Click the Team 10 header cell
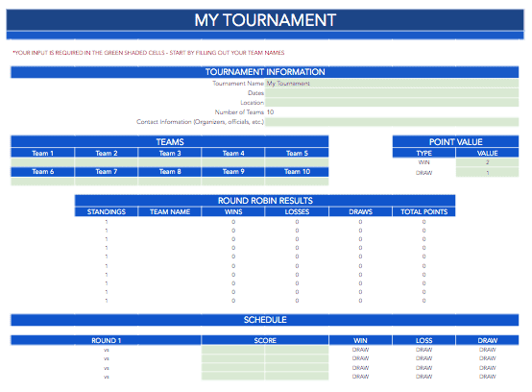Image resolution: width=532 pixels, height=392 pixels. [x=297, y=172]
